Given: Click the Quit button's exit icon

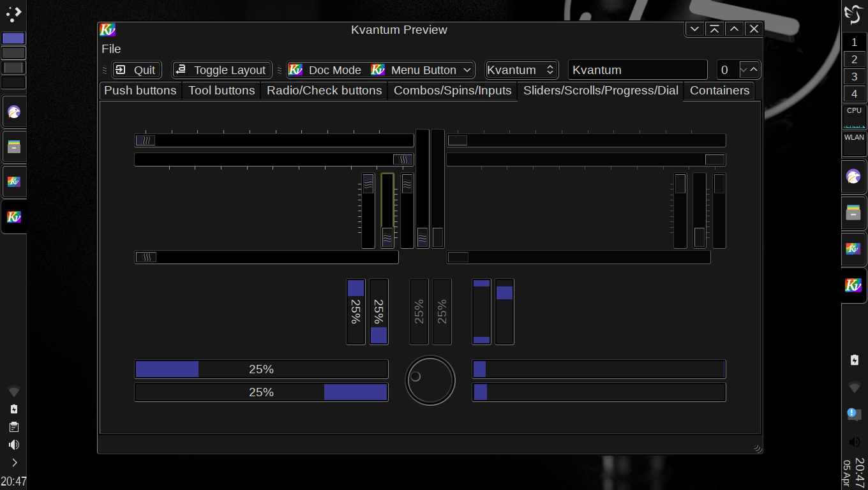Looking at the screenshot, I should click(x=121, y=70).
